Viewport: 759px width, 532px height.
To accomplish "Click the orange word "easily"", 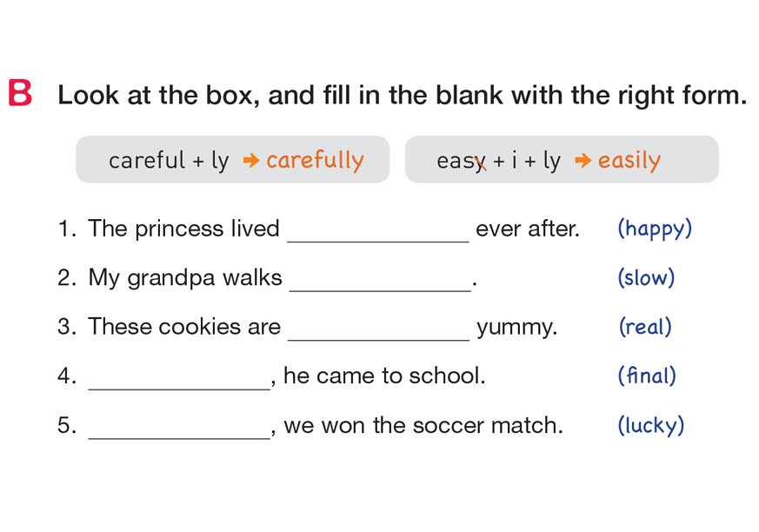I will (629, 161).
